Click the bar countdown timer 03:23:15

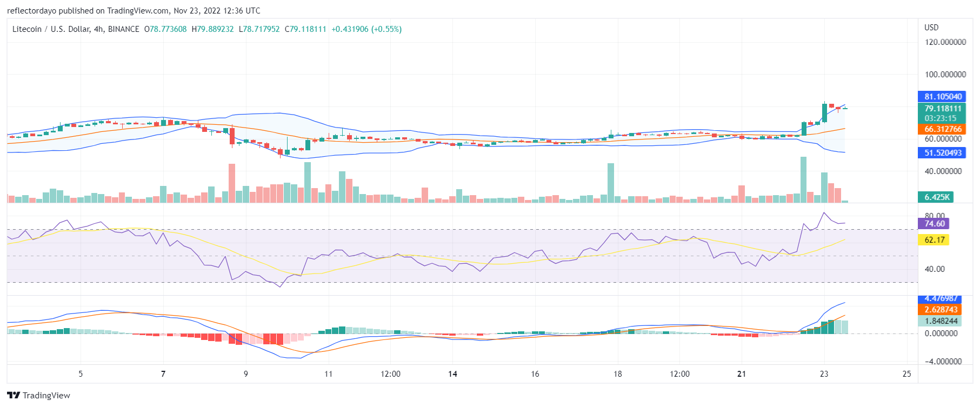coord(942,118)
